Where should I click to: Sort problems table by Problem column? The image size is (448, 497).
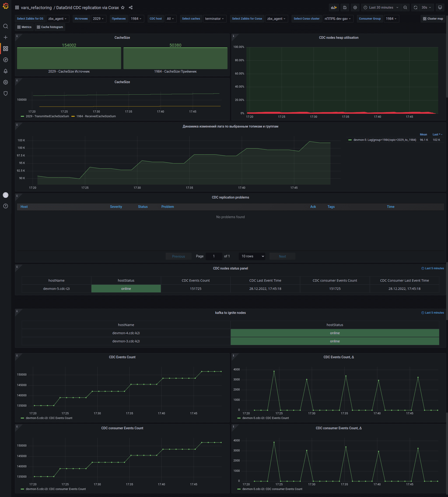coord(168,207)
